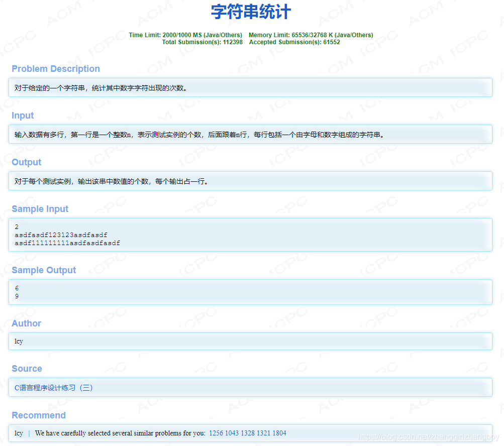The image size is (504, 446).
Task: Click the Output section heading
Action: pyautogui.click(x=26, y=162)
